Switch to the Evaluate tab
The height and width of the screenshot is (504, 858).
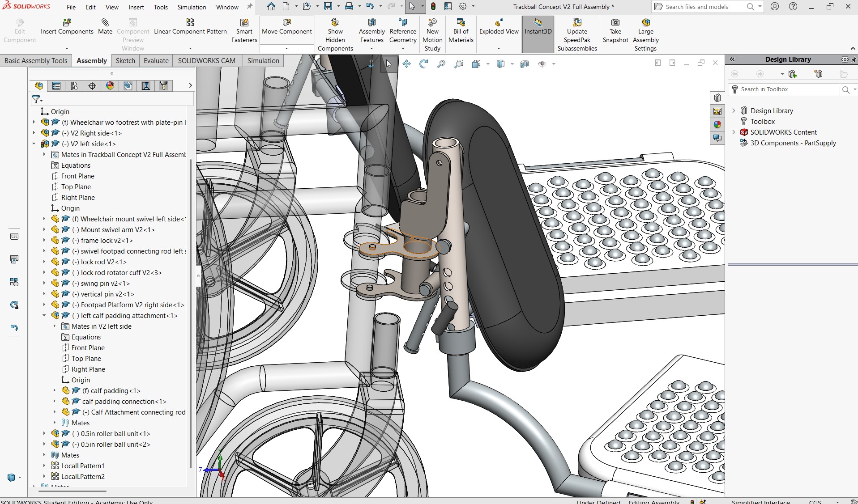156,61
